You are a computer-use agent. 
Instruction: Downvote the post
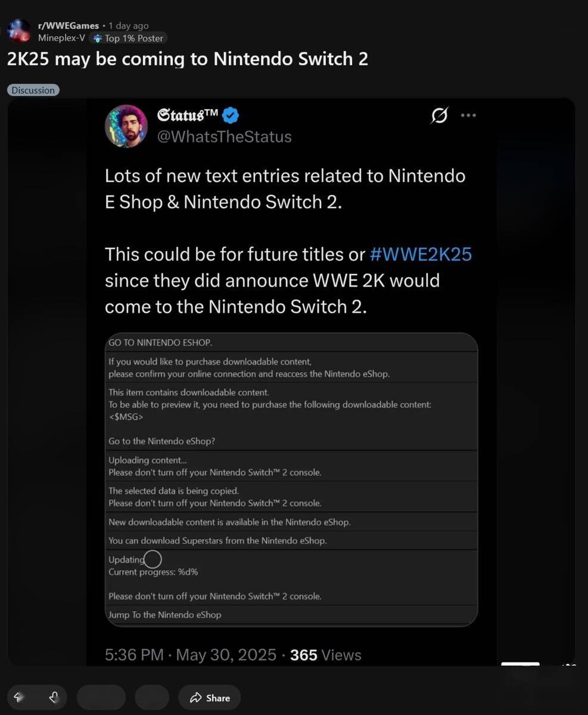(x=54, y=697)
